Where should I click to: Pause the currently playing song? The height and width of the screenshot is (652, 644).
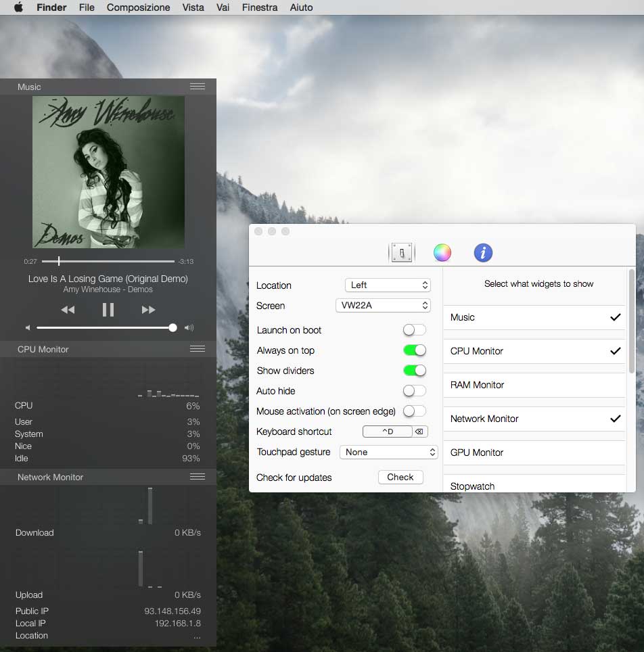click(108, 310)
